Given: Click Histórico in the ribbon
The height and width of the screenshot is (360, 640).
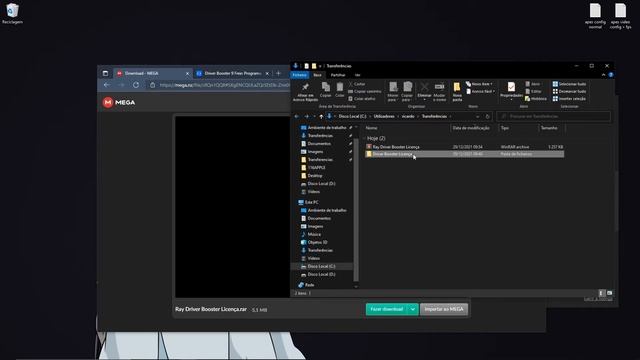Looking at the screenshot, I should [536, 99].
